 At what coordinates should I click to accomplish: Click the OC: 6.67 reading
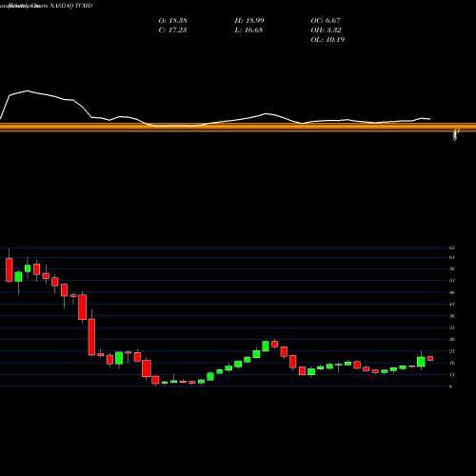pos(326,20)
